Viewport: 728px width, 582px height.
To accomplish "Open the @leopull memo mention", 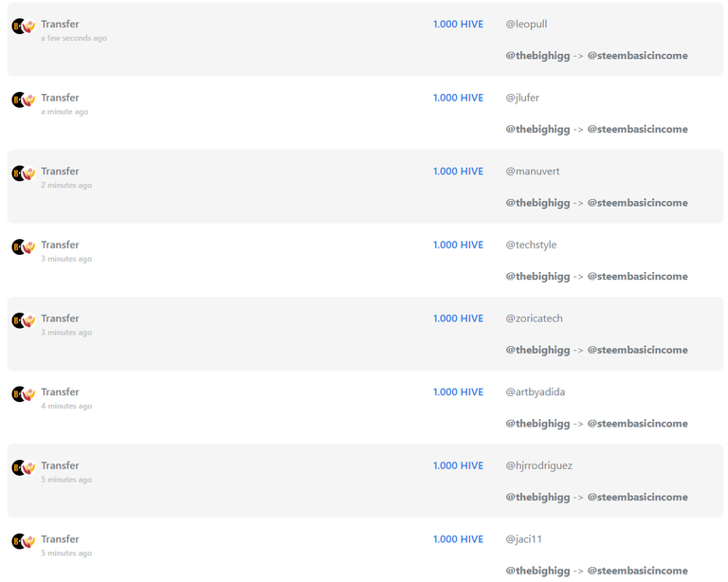I will point(526,24).
